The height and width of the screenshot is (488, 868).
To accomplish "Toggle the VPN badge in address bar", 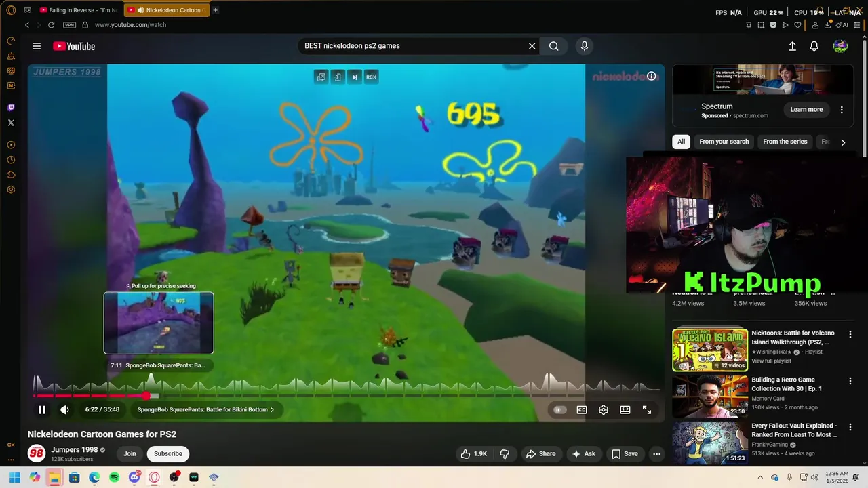I will [x=69, y=25].
